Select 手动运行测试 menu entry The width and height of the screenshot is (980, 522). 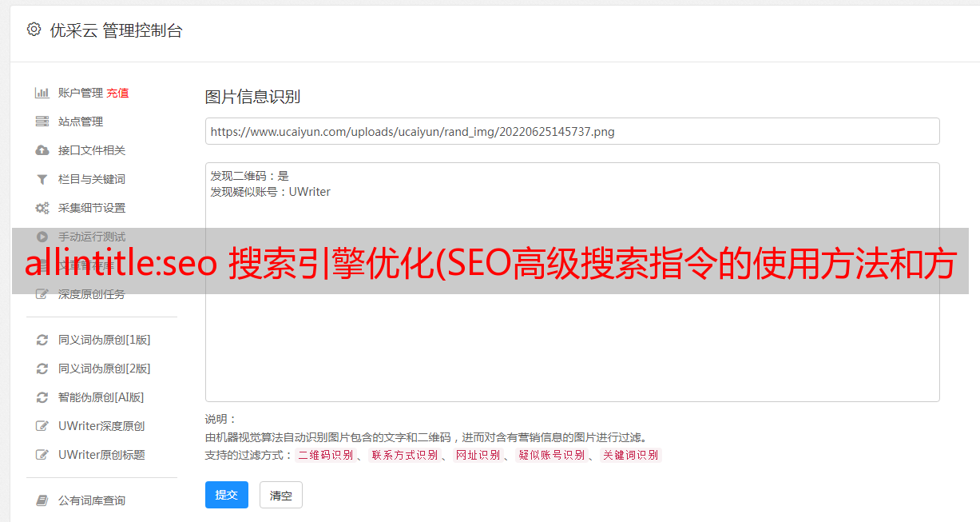point(92,237)
